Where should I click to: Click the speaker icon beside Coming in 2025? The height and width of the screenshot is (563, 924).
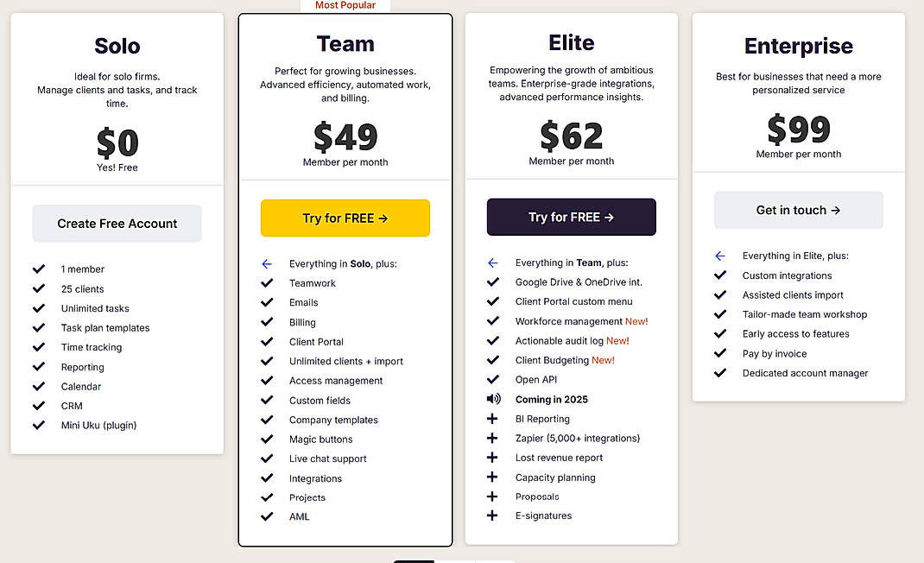[x=493, y=399]
